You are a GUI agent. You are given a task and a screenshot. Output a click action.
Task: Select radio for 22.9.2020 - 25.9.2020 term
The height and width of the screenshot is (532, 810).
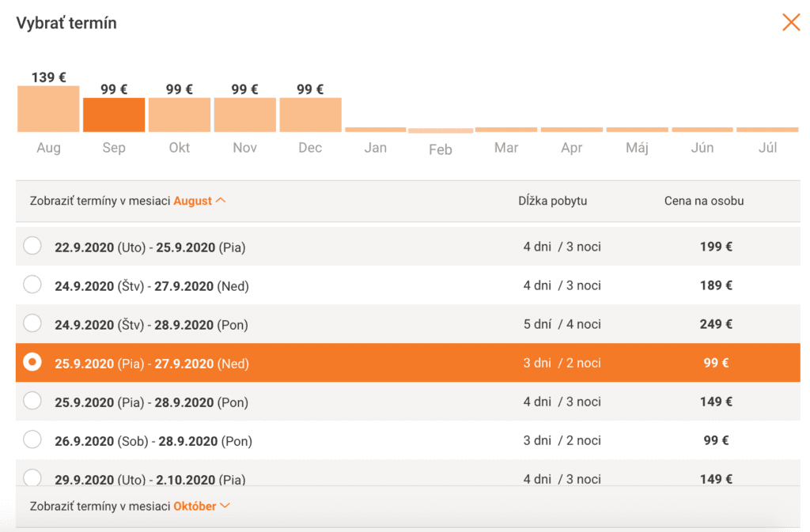(x=32, y=246)
